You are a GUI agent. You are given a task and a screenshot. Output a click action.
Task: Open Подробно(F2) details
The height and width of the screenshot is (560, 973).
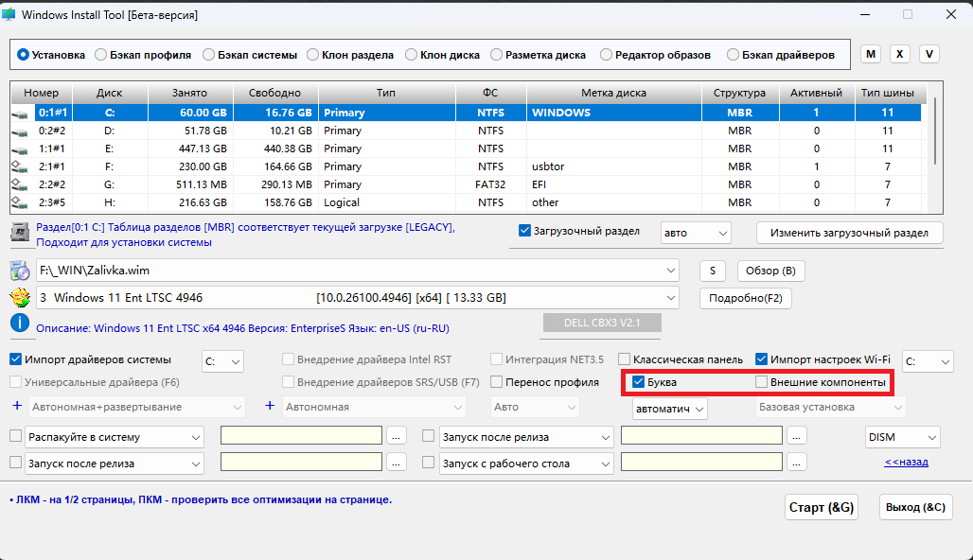745,298
